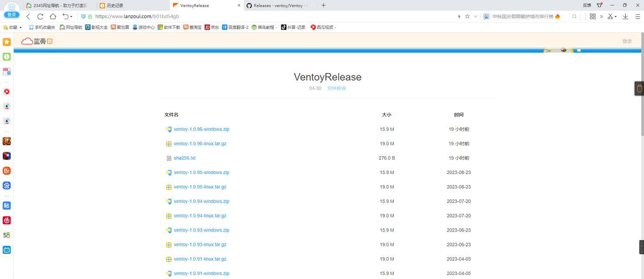
Task: Open the 58 sidebar icon
Action: click(x=7, y=235)
